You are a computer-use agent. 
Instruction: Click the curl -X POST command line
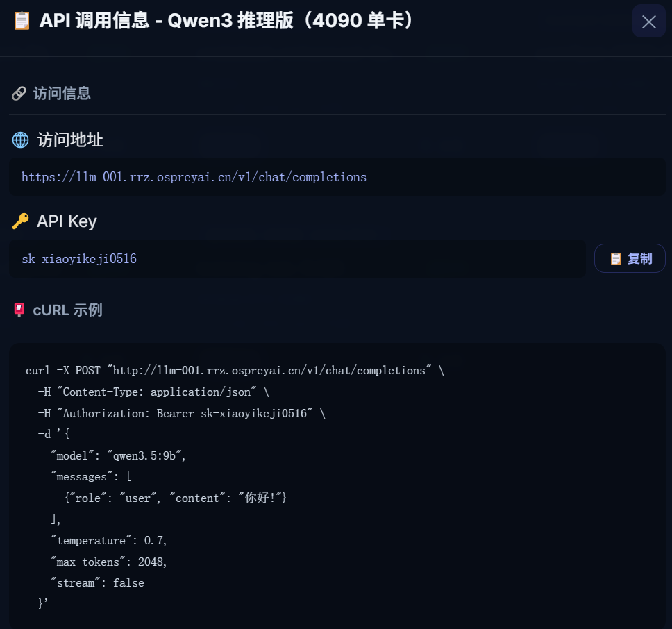(x=235, y=370)
